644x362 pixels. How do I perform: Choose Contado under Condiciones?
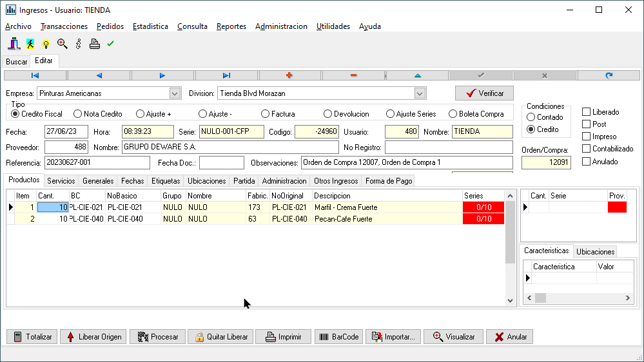531,117
